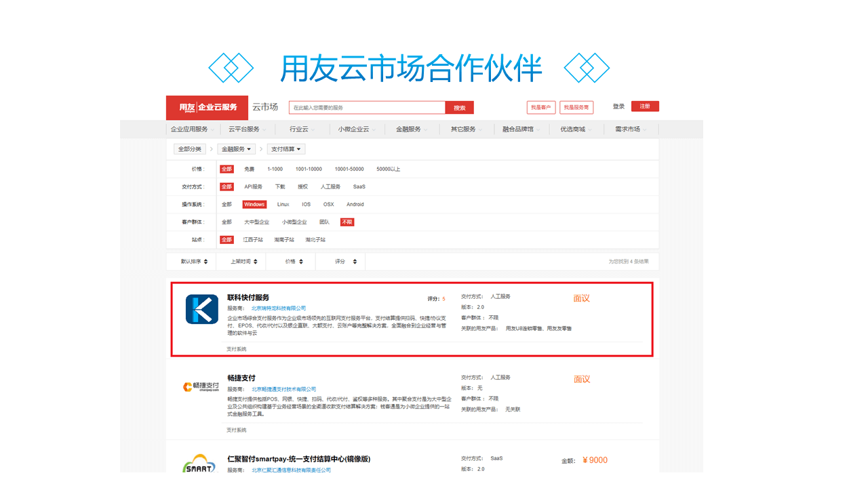Select 全部 in the 操作系统 filter row
This screenshot has height=488, width=868.
pyautogui.click(x=226, y=204)
